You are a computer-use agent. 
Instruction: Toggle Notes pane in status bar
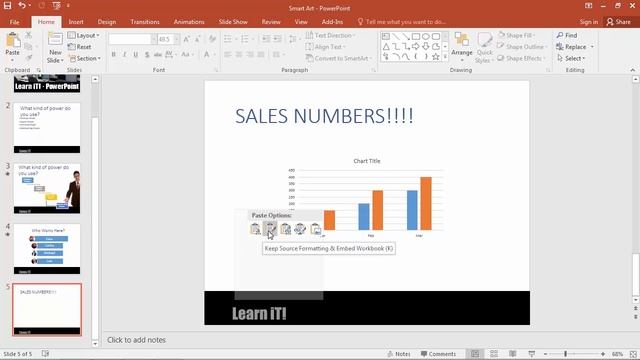399,354
